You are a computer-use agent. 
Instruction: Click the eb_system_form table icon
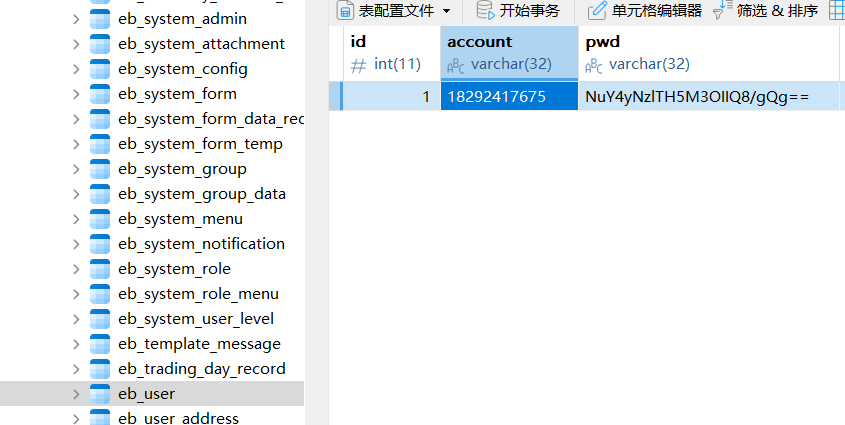100,94
